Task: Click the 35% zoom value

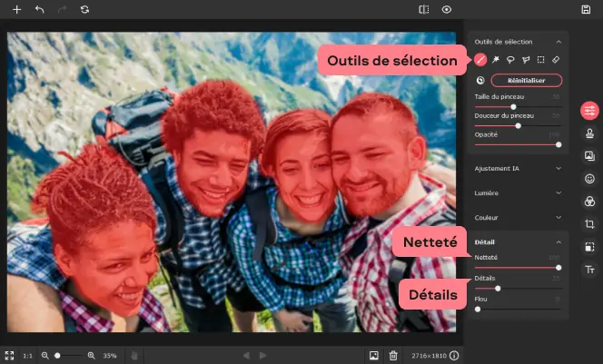Action: coord(110,356)
